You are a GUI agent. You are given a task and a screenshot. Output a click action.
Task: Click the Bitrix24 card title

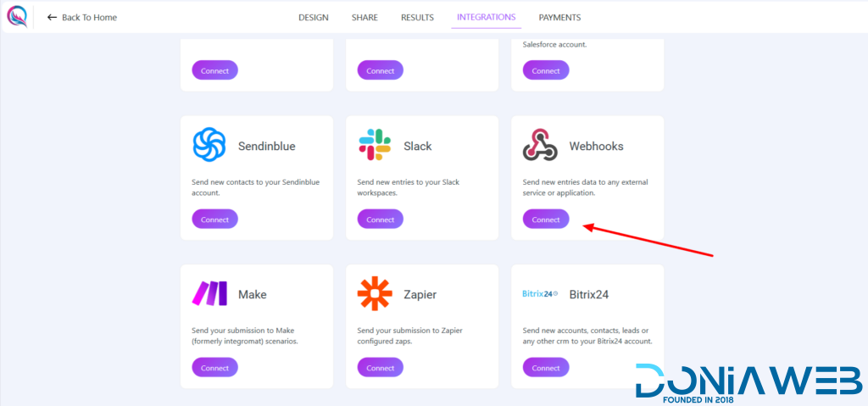pyautogui.click(x=589, y=295)
